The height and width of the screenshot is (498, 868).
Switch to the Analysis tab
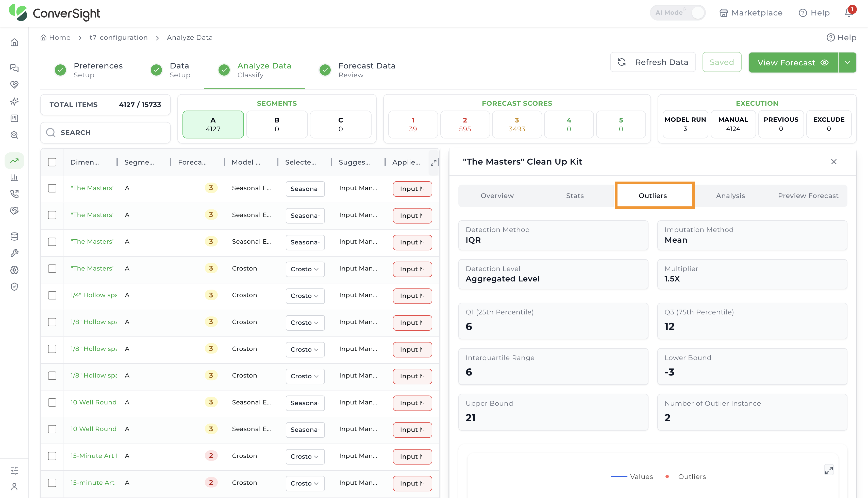tap(730, 196)
